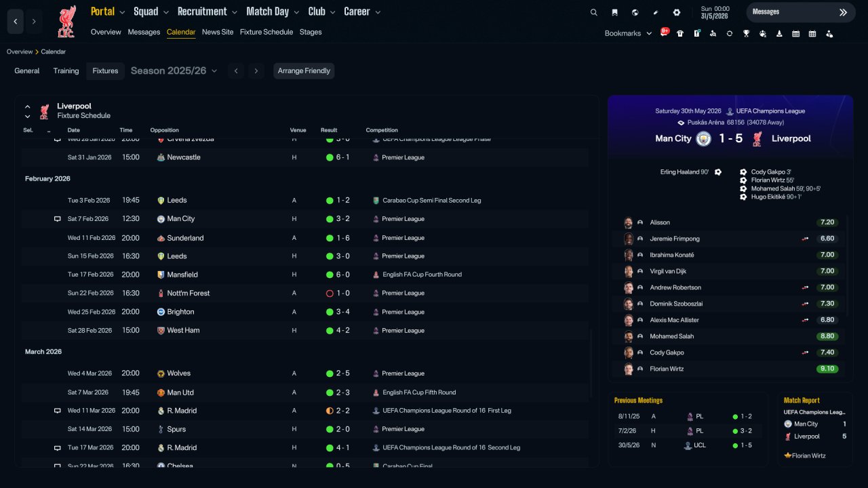The height and width of the screenshot is (488, 868).
Task: Sort fixtures by the Date column
Action: [x=74, y=130]
